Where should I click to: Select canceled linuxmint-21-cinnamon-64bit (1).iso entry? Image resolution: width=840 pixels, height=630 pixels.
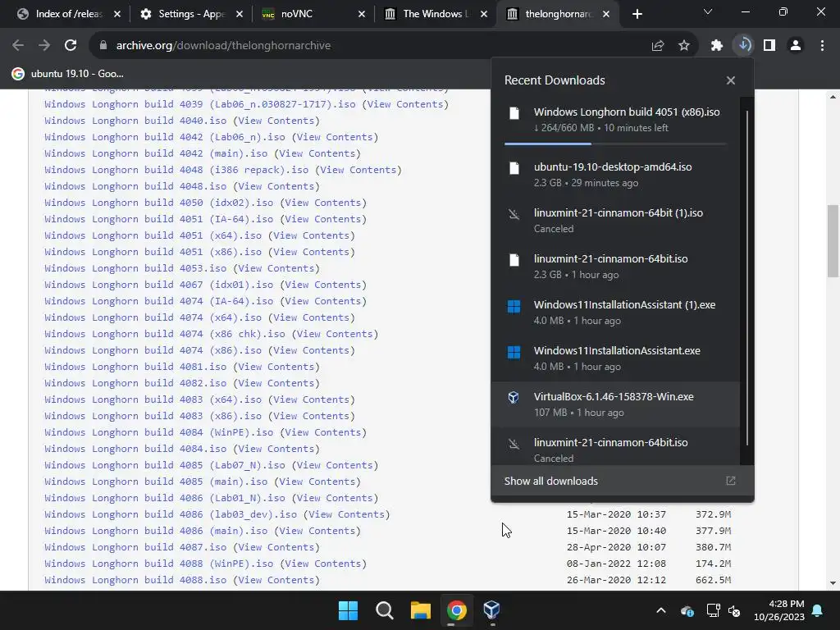pyautogui.click(x=615, y=221)
